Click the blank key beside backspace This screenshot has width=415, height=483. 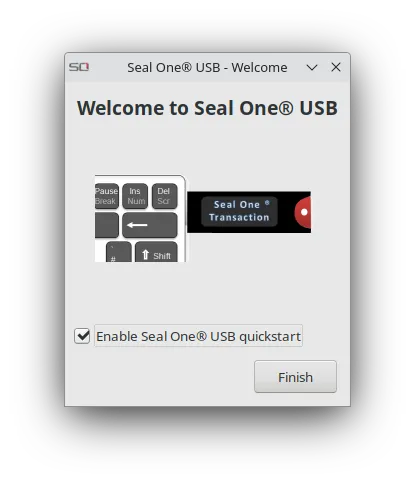[x=107, y=225]
